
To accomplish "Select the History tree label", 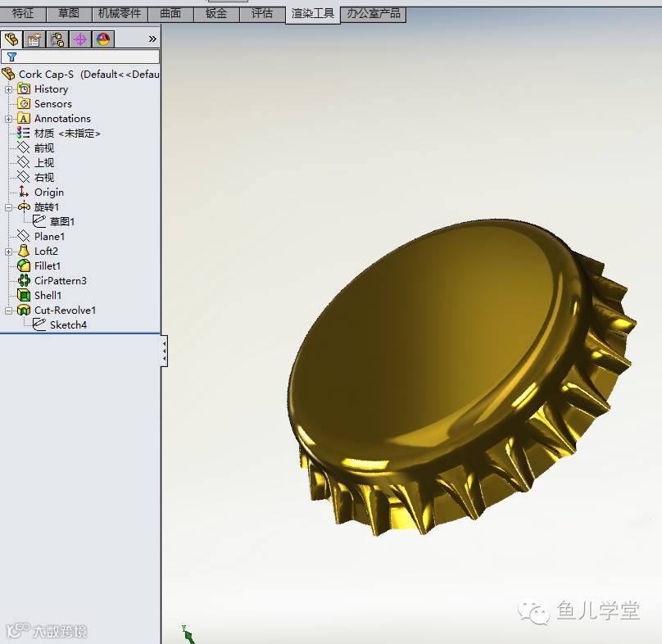I will [x=51, y=89].
